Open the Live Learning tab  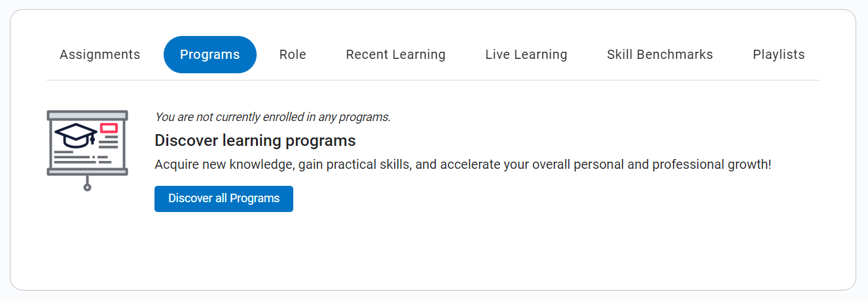[526, 55]
